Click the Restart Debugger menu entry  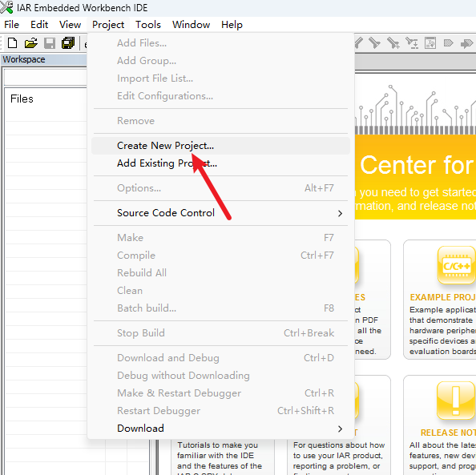(x=220, y=411)
